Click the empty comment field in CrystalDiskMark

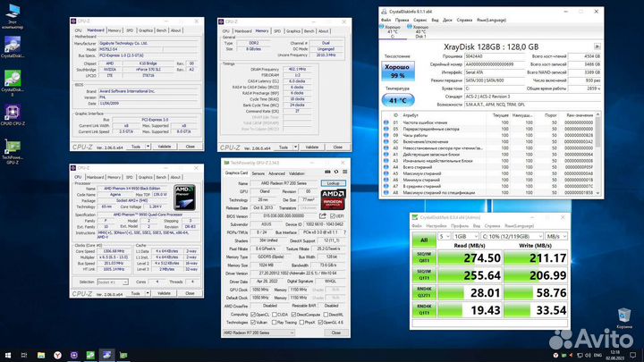pyautogui.click(x=489, y=324)
